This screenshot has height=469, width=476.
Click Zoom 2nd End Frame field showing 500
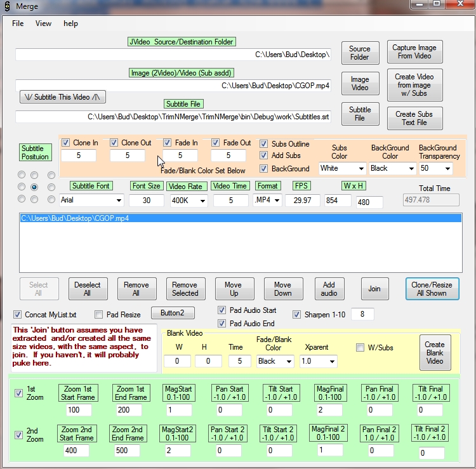[127, 451]
